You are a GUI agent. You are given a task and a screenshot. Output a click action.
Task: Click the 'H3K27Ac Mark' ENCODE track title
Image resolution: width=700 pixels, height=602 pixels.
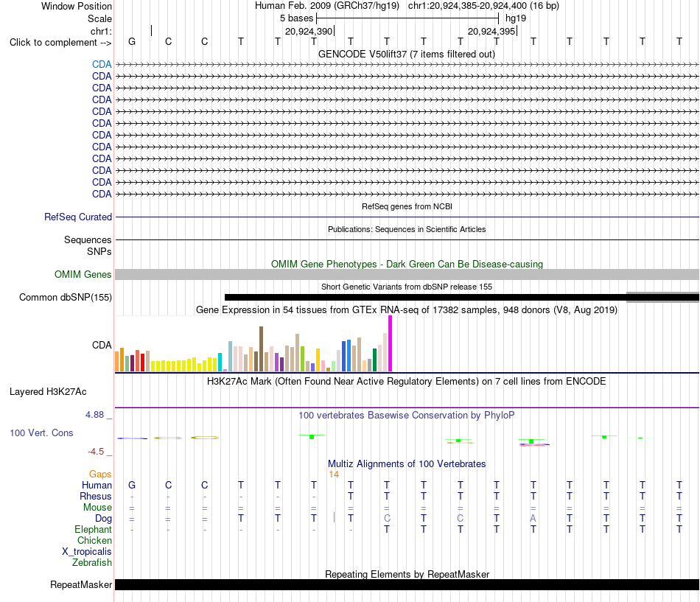407,382
